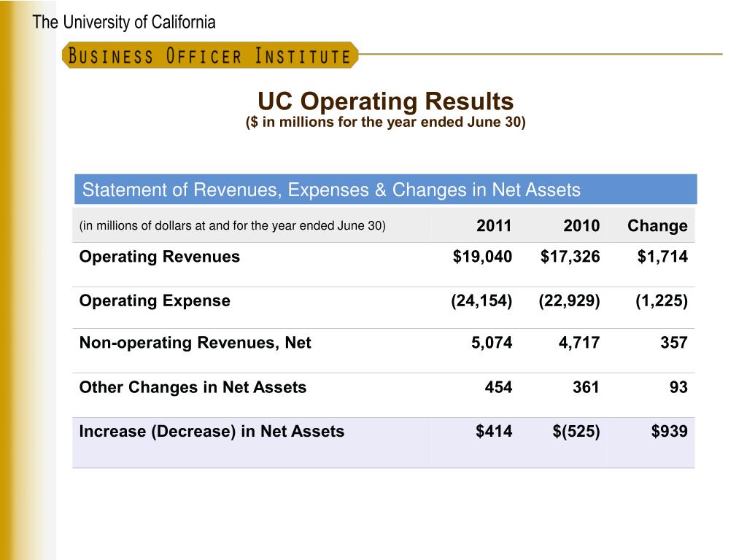
Task: Click 'Non-operating Revenues, Net' label
Action: [x=196, y=343]
